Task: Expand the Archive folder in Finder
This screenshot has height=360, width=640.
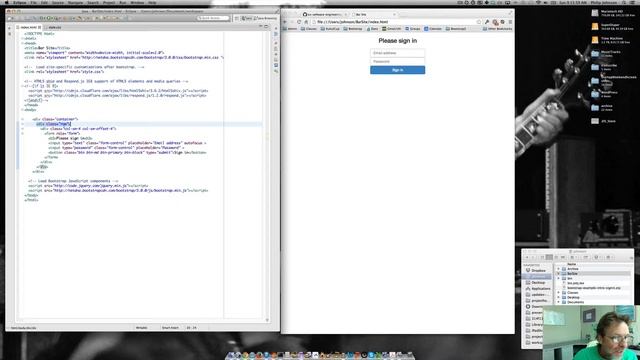Action: click(558, 269)
